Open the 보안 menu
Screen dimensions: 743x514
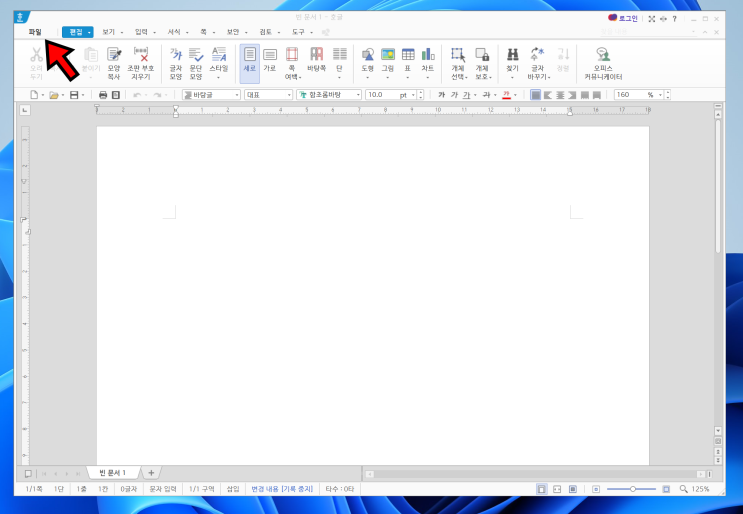click(x=233, y=32)
